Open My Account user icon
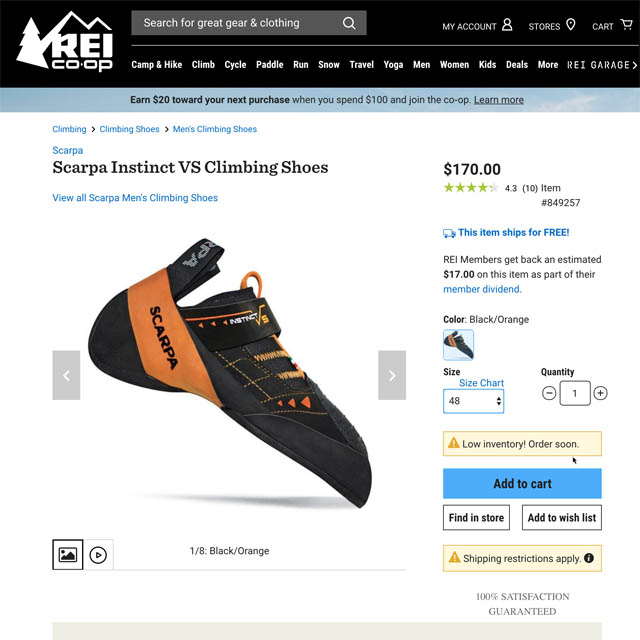 (507, 25)
